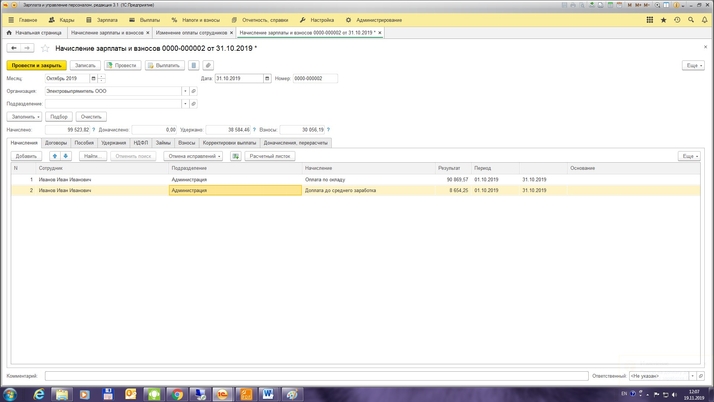Expand the Организация dropdown list
The height and width of the screenshot is (402, 714).
185,91
